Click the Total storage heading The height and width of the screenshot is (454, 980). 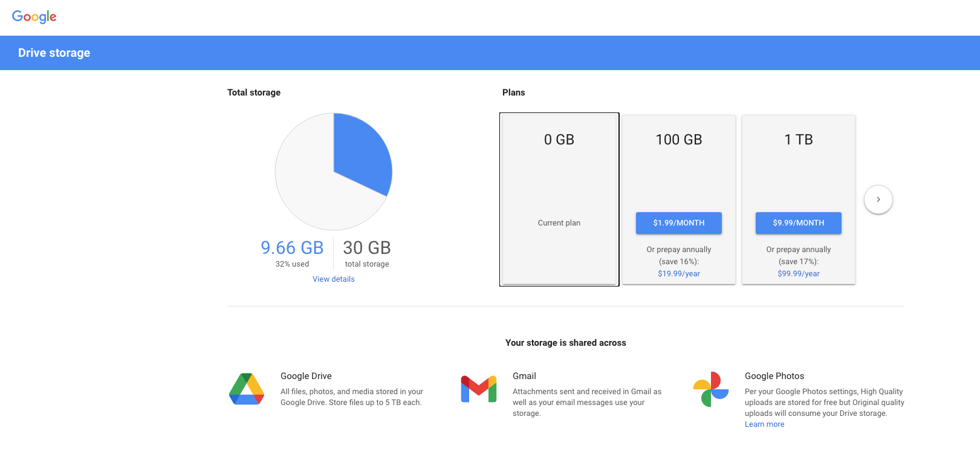tap(254, 92)
